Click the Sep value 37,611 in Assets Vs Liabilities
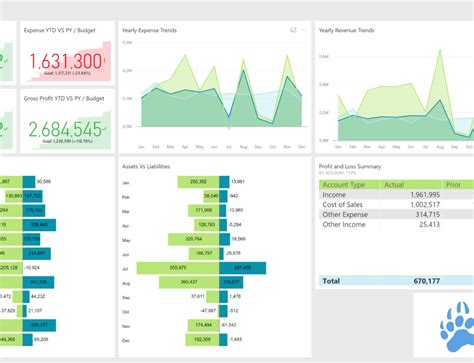 pos(198,296)
